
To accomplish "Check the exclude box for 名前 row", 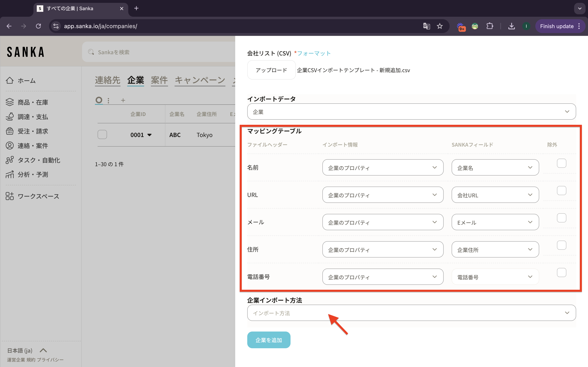I will click(x=561, y=163).
